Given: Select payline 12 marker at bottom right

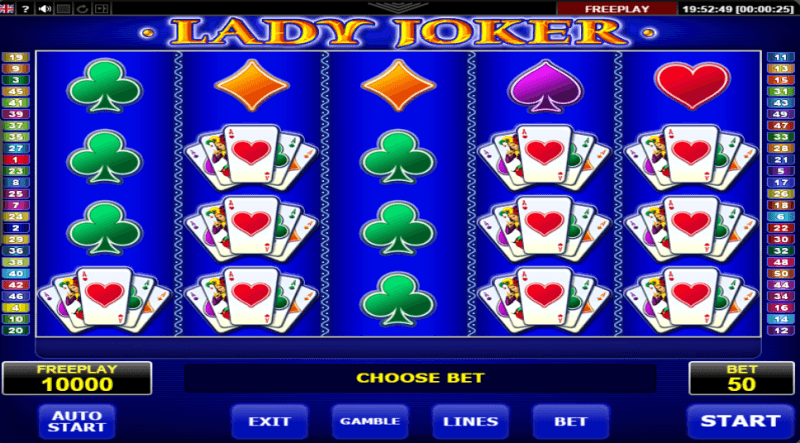Looking at the screenshot, I should click(781, 330).
